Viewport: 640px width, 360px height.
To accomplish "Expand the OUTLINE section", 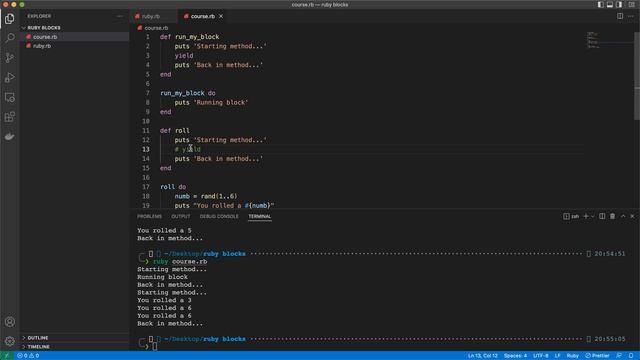I will 38,338.
